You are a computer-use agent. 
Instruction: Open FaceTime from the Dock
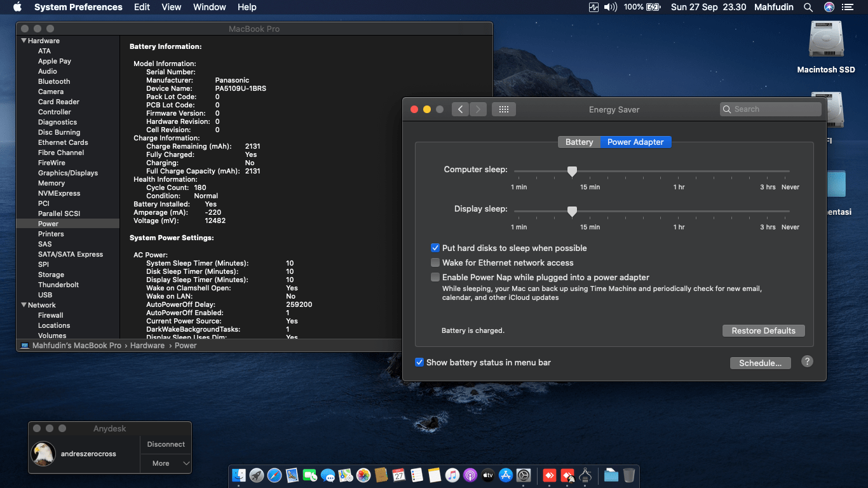pos(310,475)
